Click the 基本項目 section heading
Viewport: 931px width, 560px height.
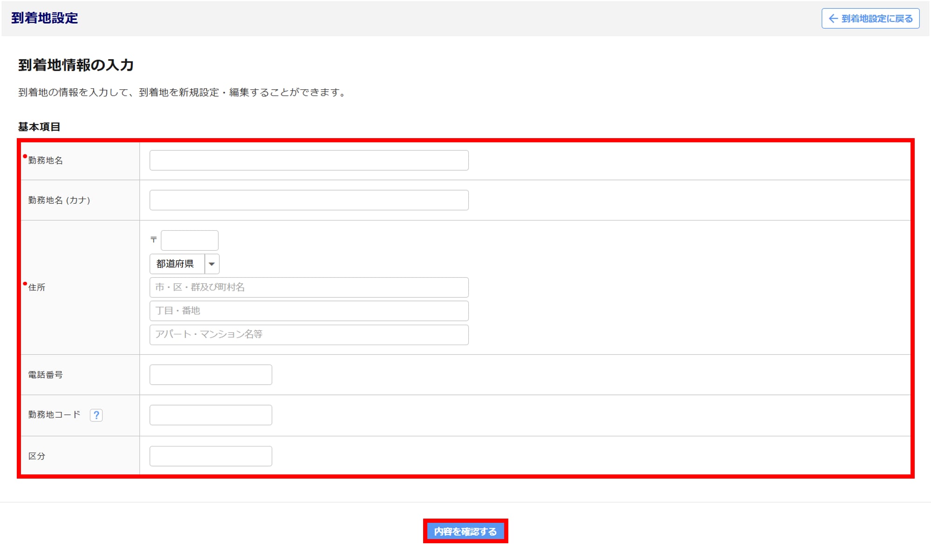tap(39, 127)
